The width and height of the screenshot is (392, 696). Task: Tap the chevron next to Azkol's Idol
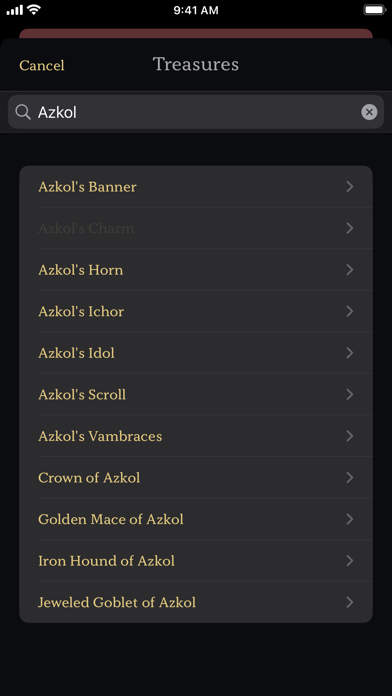[350, 353]
